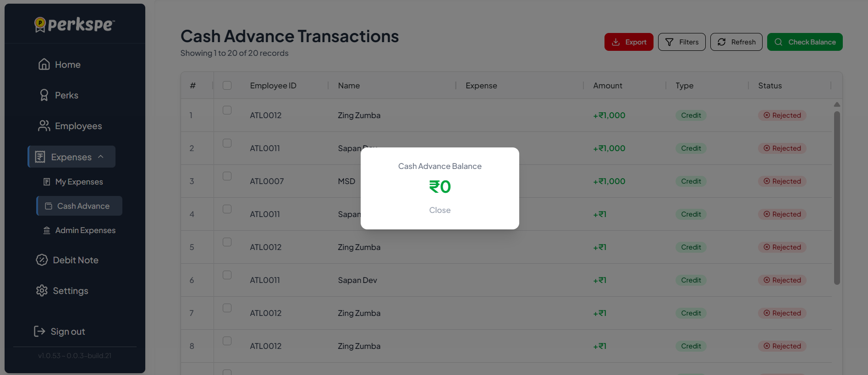Switch to Cash Advance in the sidebar
The width and height of the screenshot is (868, 375).
[x=79, y=206]
